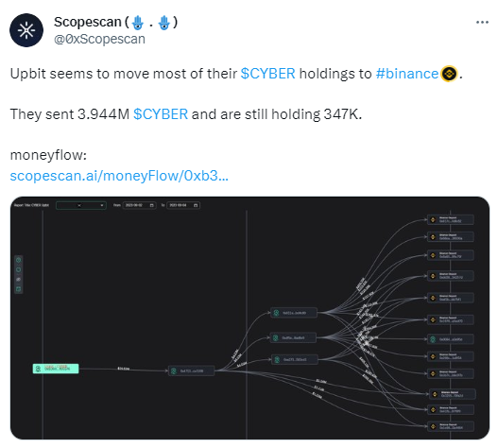The image size is (498, 448).
Task: Open the Scopescan profile avatar
Action: 26,30
